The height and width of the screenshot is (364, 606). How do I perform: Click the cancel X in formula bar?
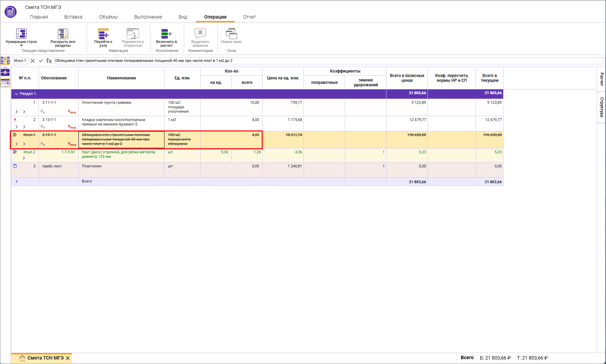point(33,61)
